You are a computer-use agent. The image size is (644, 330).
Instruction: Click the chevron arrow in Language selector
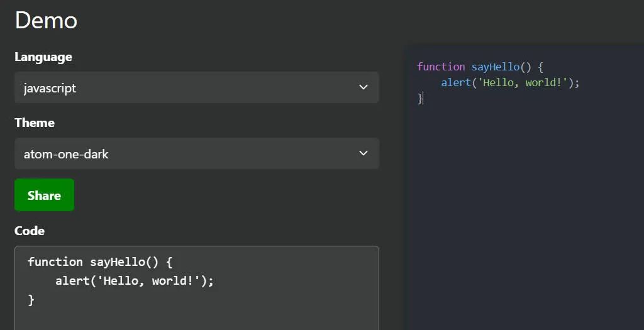point(363,87)
